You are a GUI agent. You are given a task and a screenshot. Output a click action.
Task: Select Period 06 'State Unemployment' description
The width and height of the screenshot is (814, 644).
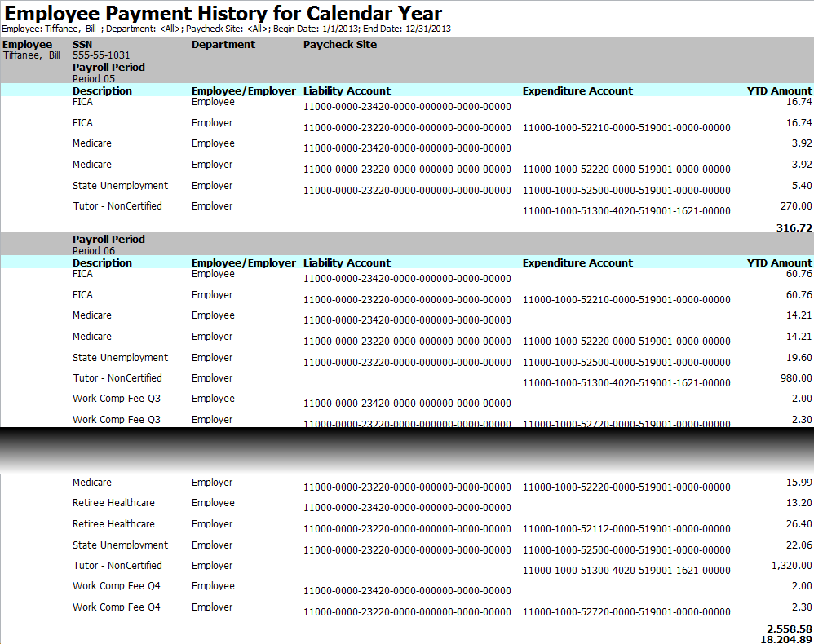[121, 358]
